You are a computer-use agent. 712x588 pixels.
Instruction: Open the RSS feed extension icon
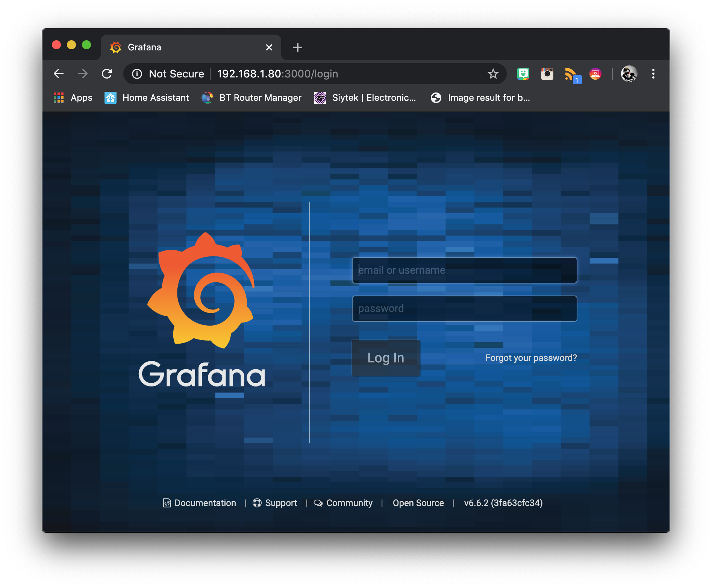coord(571,74)
